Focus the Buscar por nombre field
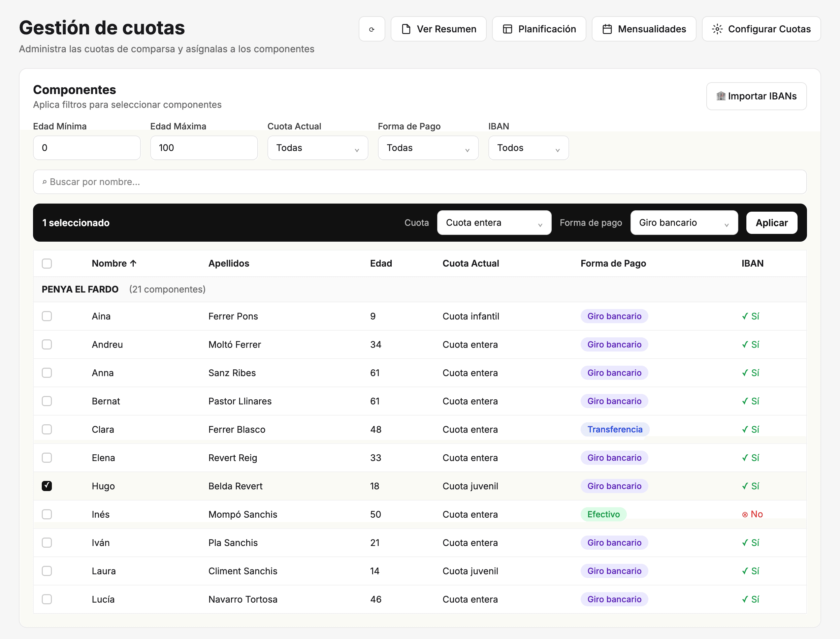 [420, 182]
